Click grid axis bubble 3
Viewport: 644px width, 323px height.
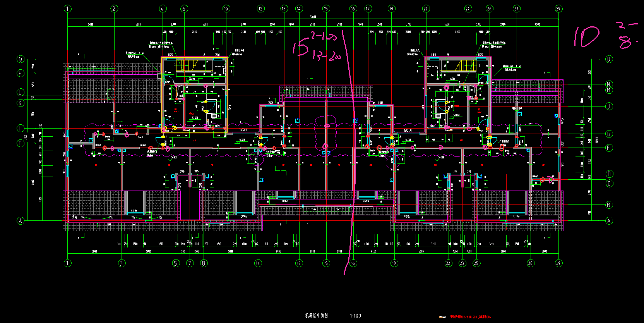click(122, 263)
